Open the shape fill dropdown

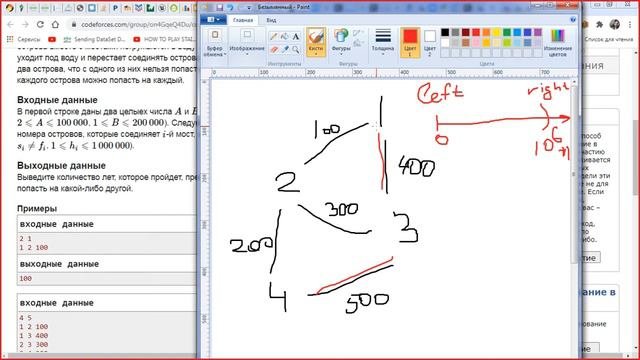coord(358,43)
